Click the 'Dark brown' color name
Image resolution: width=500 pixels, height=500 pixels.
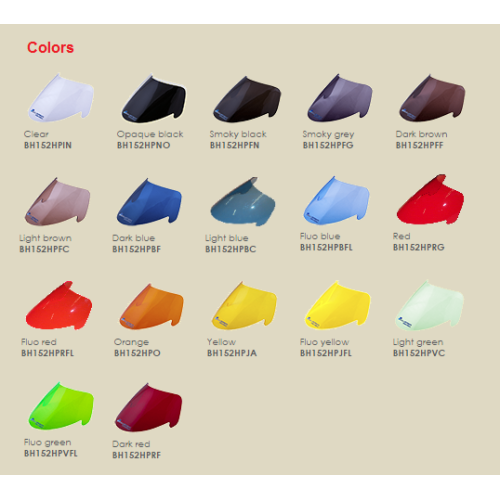click(x=421, y=134)
